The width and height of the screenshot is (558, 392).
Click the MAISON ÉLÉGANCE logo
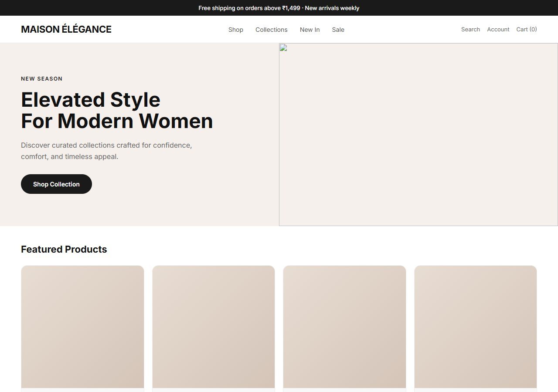(66, 29)
